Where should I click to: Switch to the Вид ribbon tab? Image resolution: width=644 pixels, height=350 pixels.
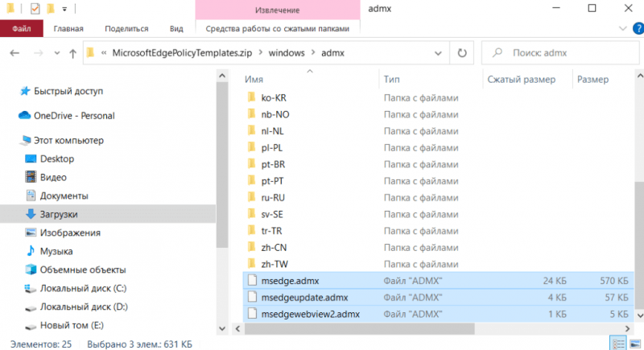pyautogui.click(x=176, y=29)
